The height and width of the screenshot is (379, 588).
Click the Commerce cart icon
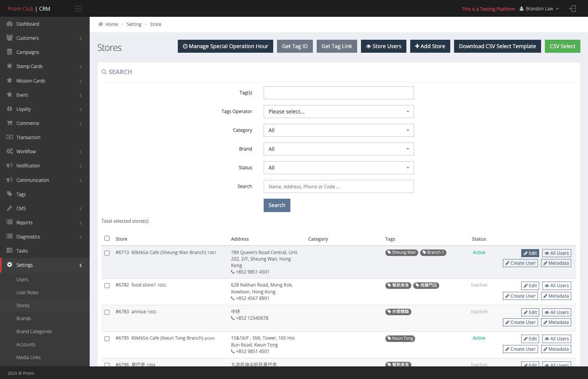[10, 123]
